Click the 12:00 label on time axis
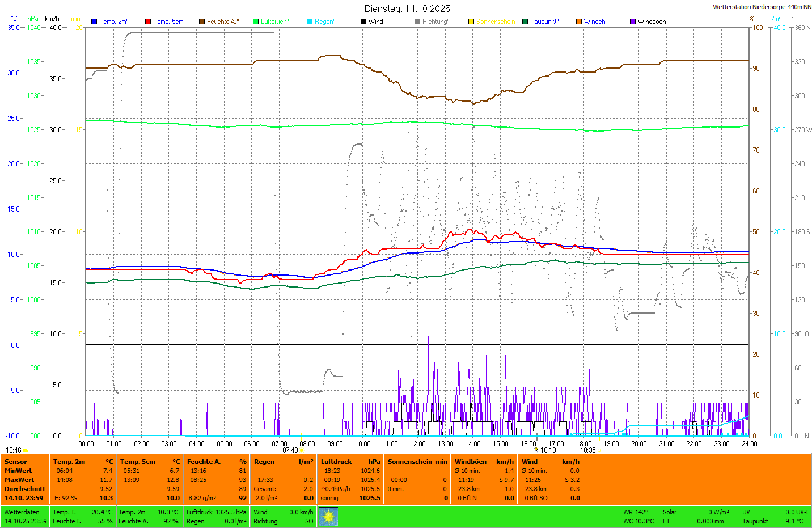Image resolution: width=812 pixels, height=528 pixels. [418, 444]
